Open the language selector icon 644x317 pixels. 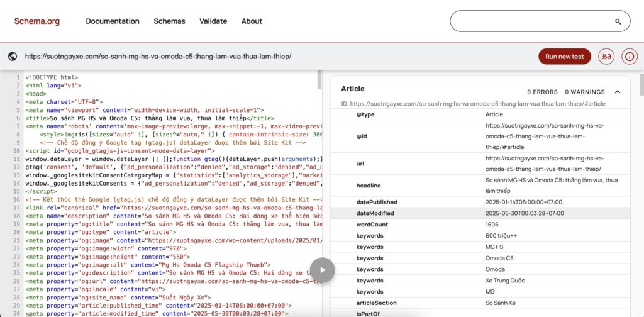coord(607,57)
